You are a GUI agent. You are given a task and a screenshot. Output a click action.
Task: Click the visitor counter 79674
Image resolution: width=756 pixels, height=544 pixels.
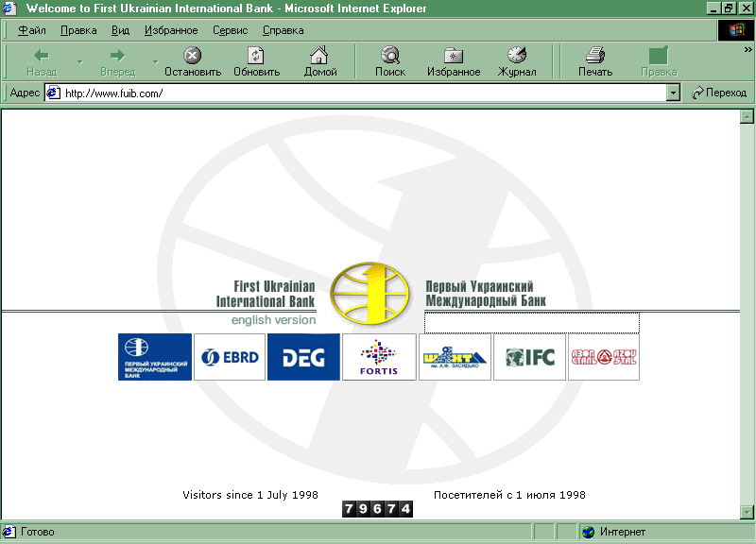377,509
